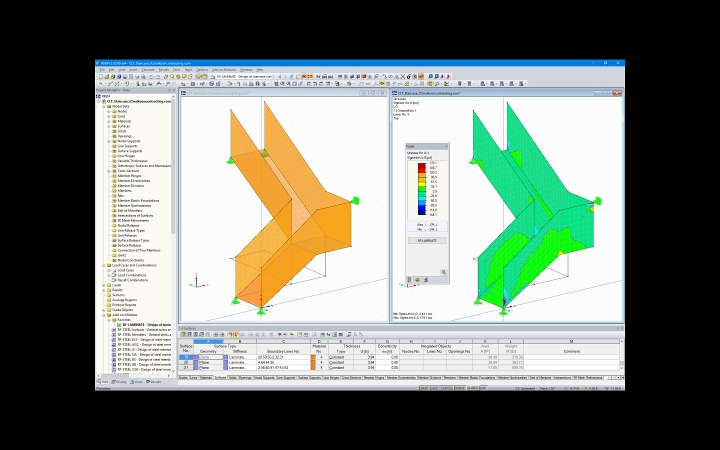
Task: Click the Redo arrow icon
Action: point(158,76)
